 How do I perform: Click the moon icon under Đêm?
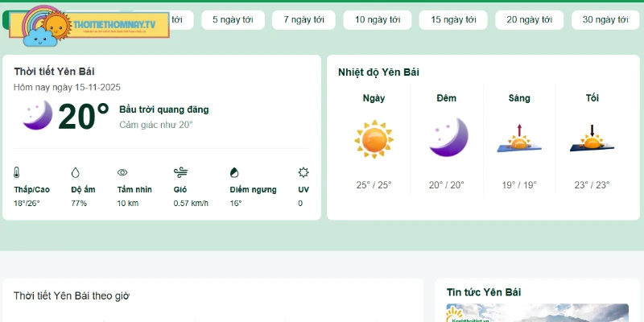click(x=448, y=138)
